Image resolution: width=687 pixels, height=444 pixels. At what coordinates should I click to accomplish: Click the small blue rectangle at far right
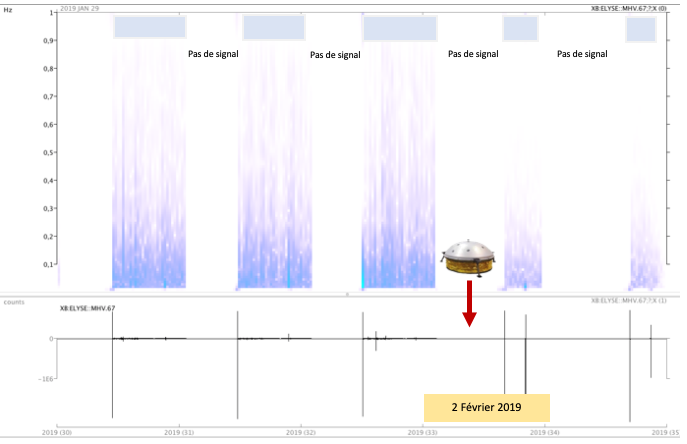click(x=640, y=30)
